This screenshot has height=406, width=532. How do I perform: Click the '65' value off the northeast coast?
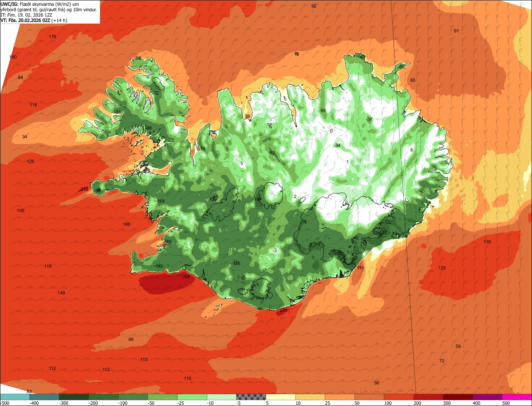coord(413,80)
